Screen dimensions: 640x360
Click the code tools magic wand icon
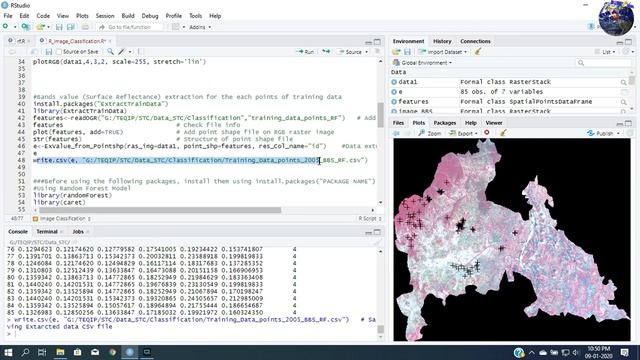pos(122,52)
